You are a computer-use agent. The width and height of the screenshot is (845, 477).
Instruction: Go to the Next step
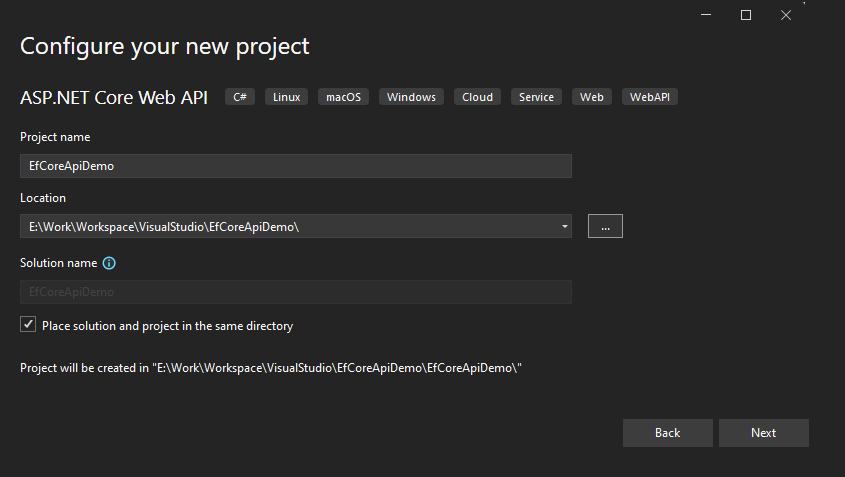(764, 433)
